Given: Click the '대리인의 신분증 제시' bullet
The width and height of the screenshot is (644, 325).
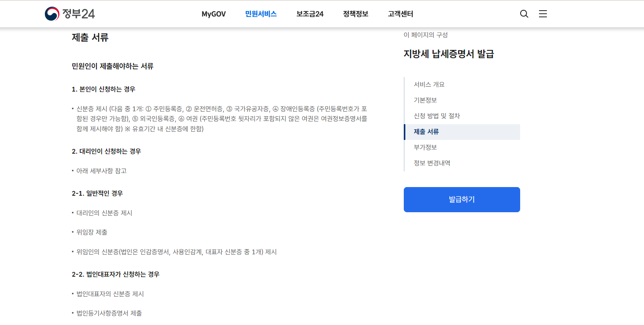Looking at the screenshot, I should click(104, 213).
